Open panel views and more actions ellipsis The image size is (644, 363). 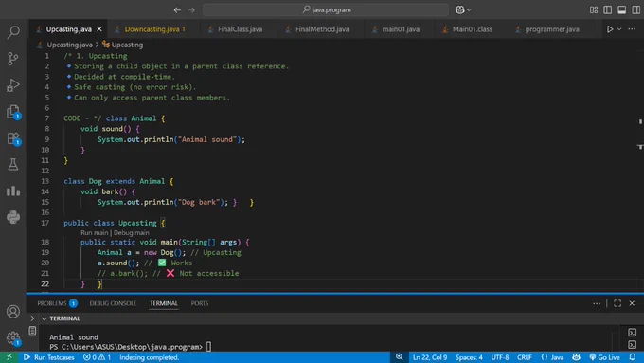point(597,303)
